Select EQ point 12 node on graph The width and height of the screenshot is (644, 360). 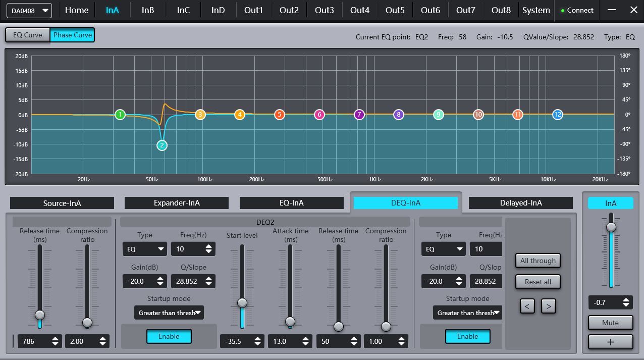point(558,115)
